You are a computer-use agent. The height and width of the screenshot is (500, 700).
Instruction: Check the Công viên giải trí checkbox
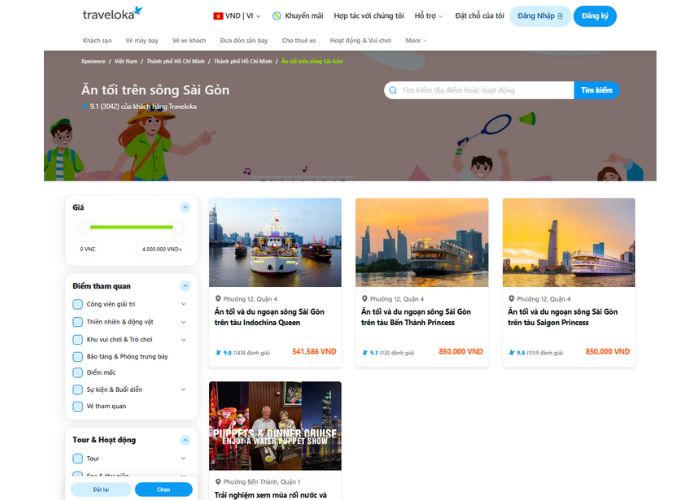[x=78, y=304]
